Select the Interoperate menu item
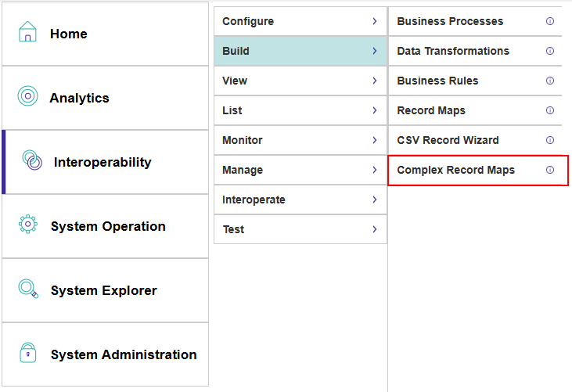 [254, 200]
